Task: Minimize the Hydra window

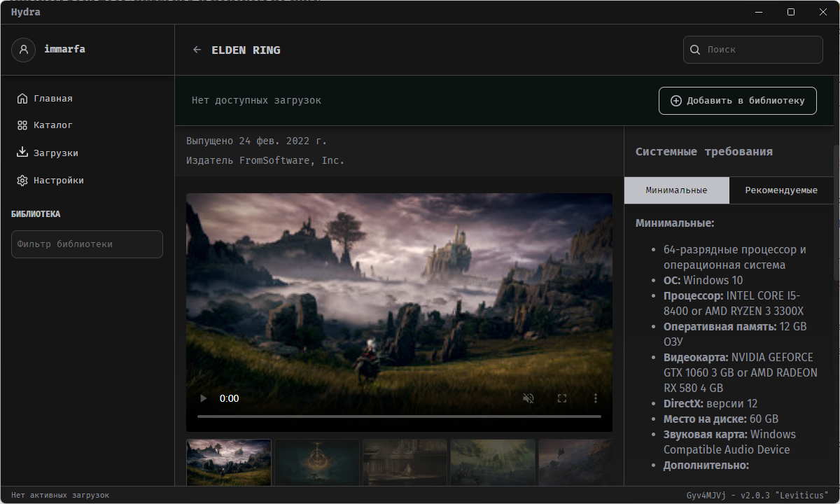Action: [x=759, y=12]
